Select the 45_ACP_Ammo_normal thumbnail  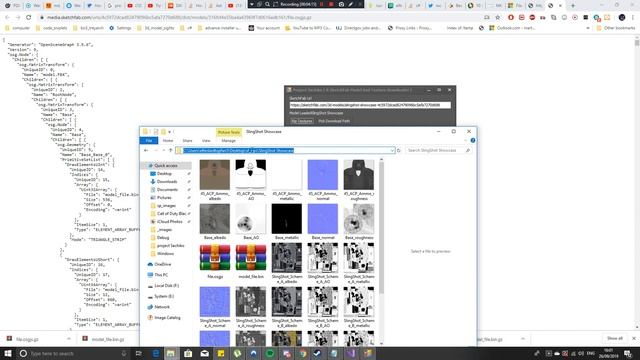click(322, 175)
